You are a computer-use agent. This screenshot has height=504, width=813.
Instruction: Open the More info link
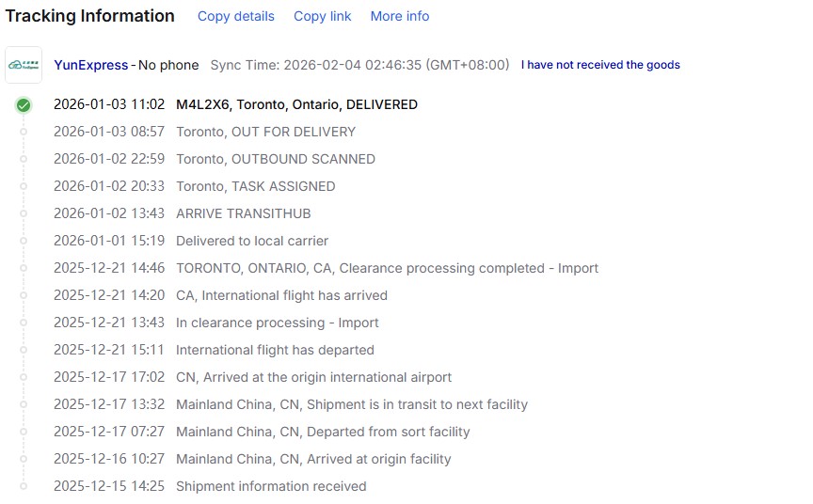[400, 16]
